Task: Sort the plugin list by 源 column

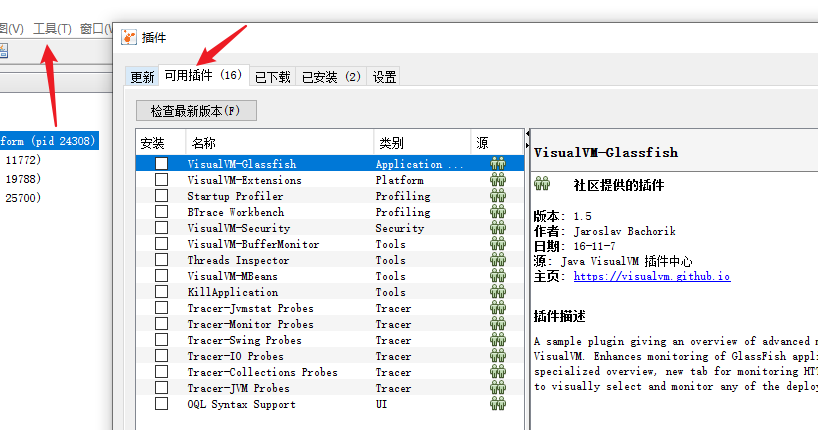Action: [x=497, y=142]
